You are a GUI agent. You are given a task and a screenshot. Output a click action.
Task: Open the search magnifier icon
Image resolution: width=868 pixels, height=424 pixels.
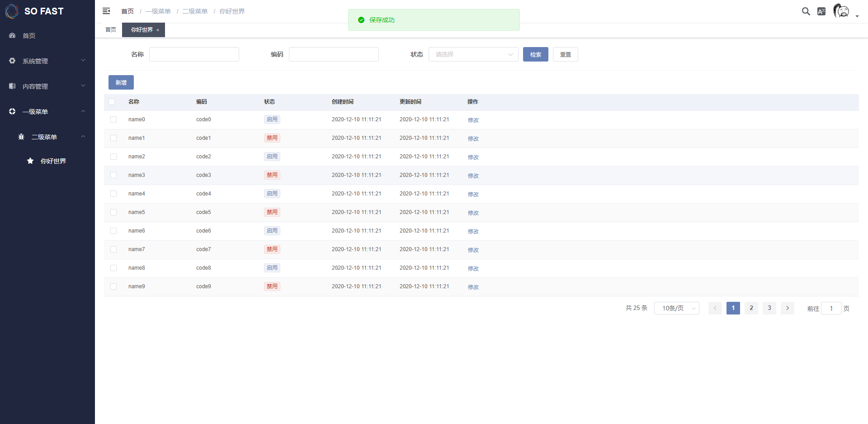pos(806,11)
